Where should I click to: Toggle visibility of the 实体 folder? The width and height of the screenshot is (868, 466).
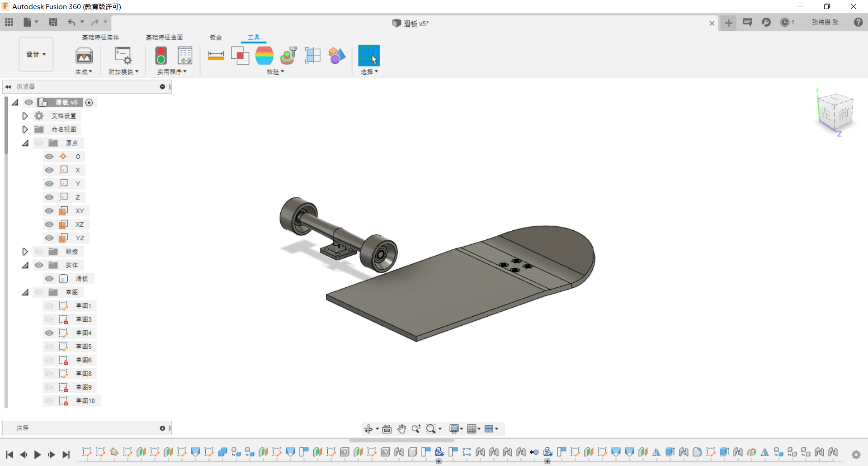click(39, 265)
